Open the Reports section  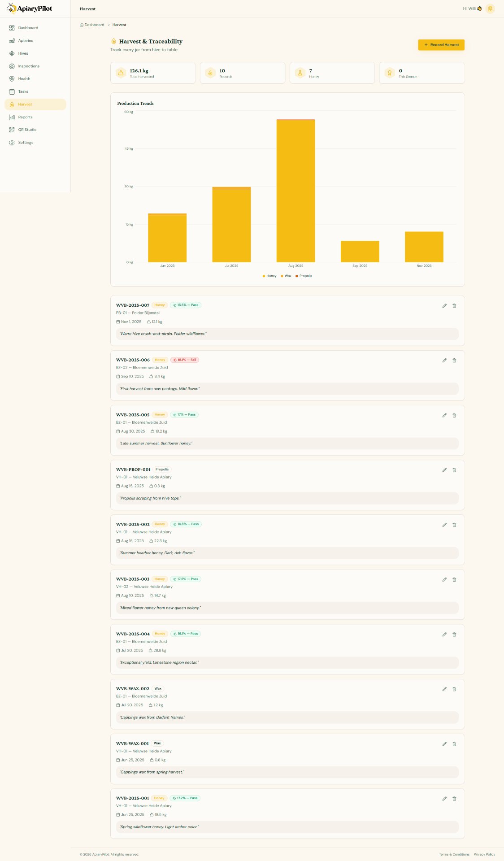point(35,117)
